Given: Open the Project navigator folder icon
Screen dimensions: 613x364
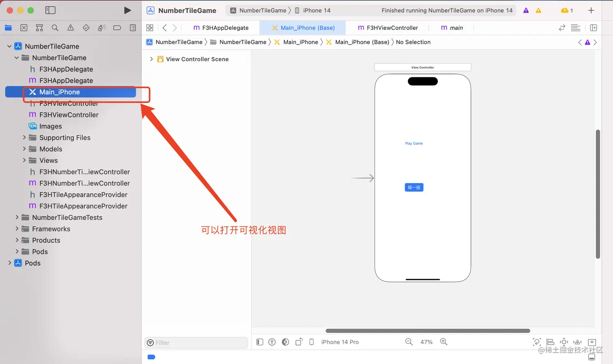Looking at the screenshot, I should coord(8,28).
